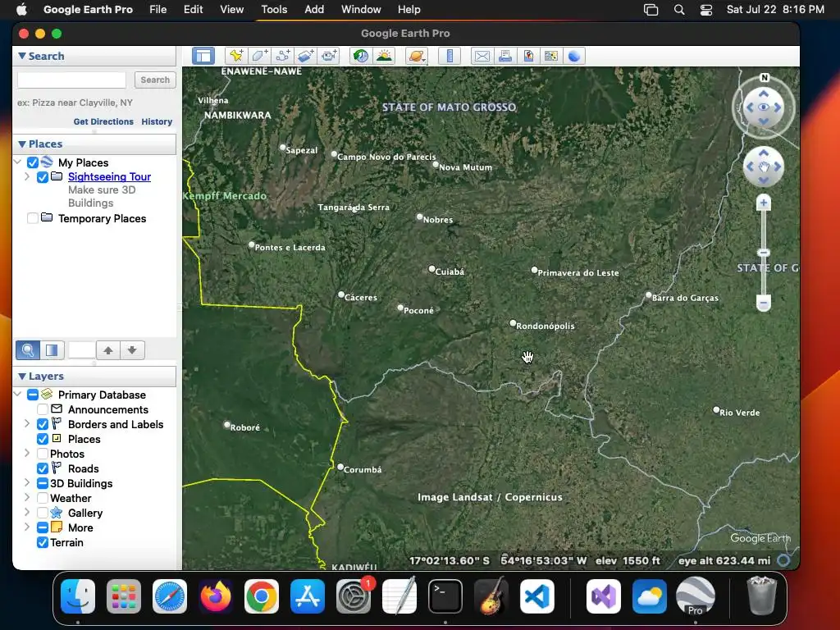Screen dimensions: 840x630
Task: View in Google Maps toolbar icon
Action: pos(550,56)
